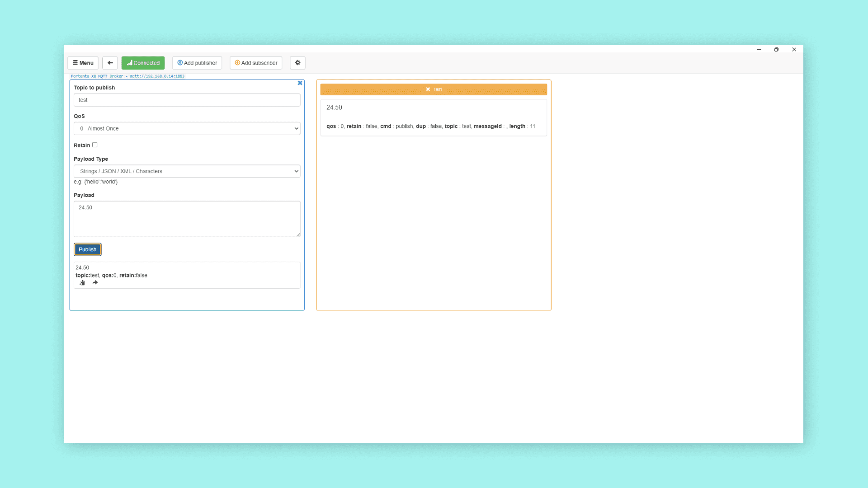The image size is (868, 488).
Task: Expand the QoS dropdown
Action: (187, 128)
